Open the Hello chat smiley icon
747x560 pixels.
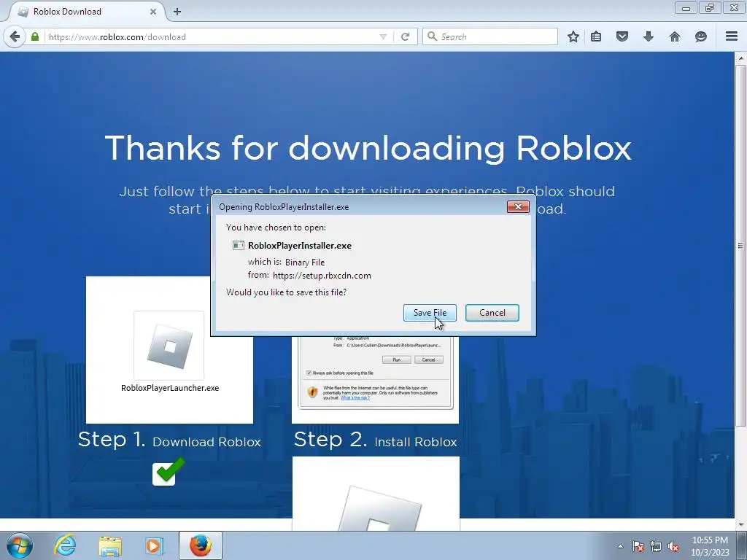point(701,36)
